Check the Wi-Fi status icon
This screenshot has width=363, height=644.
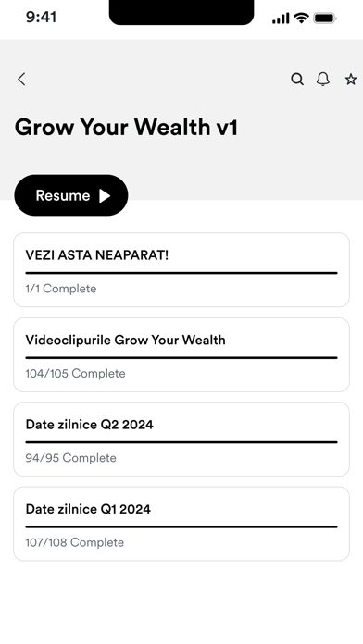click(x=301, y=19)
